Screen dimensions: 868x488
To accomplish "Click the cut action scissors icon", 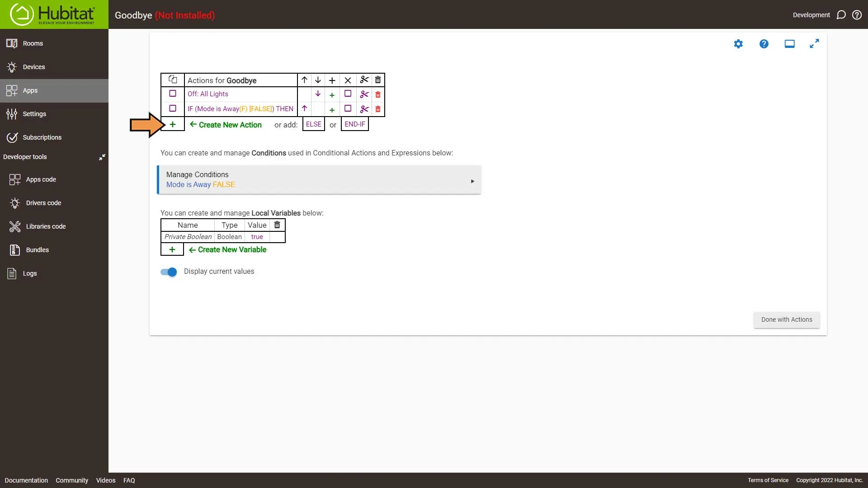I will [x=364, y=80].
